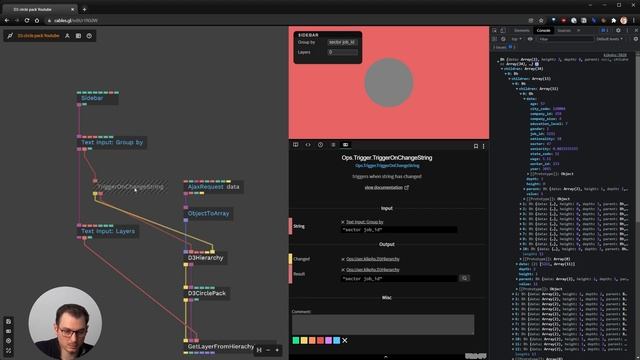Click the cables logo icon beside the patch name

pyautogui.click(x=10, y=36)
